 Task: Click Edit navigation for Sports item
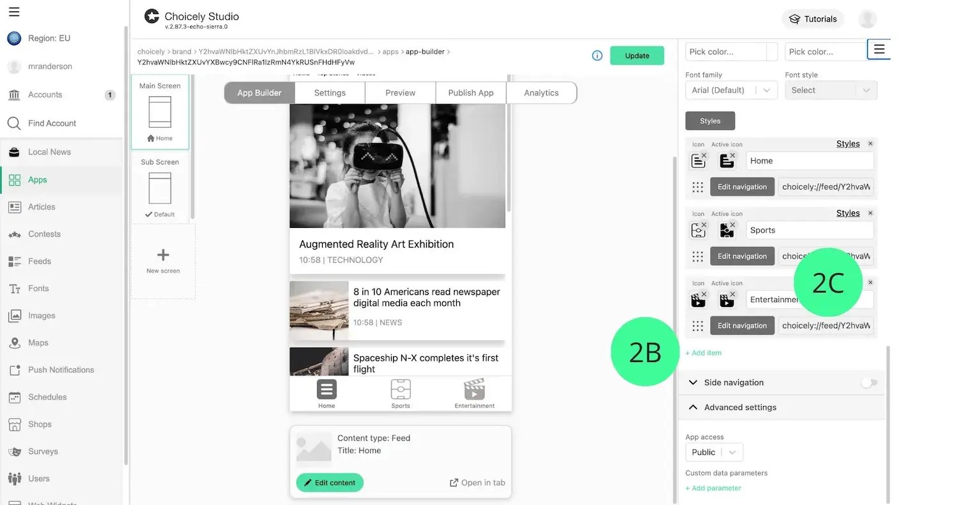[742, 256]
